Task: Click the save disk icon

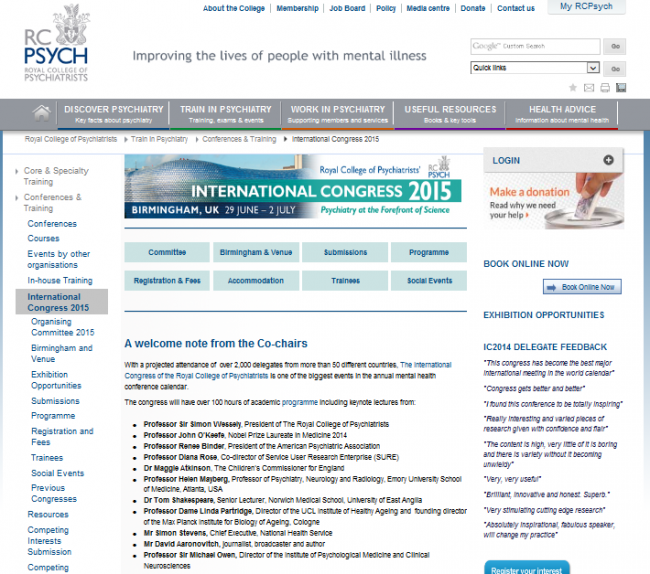Action: coord(620,88)
